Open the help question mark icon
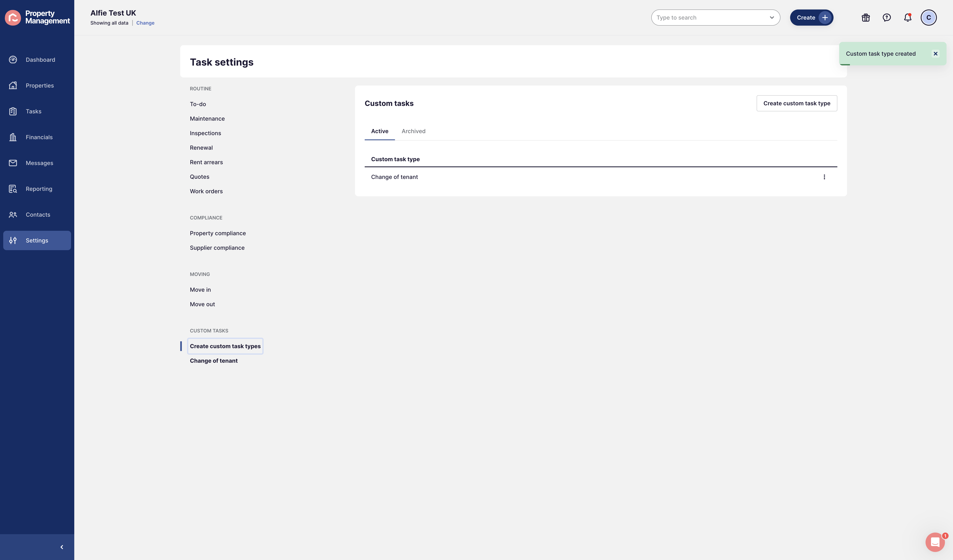 point(886,17)
